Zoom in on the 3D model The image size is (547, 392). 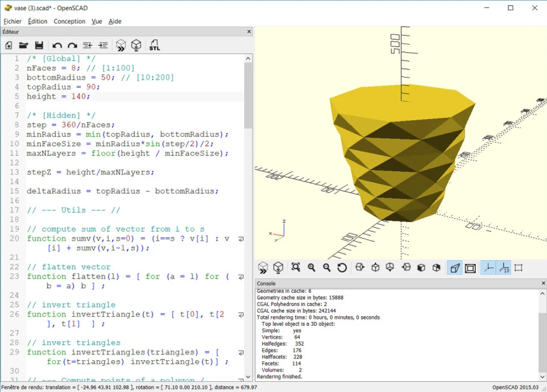click(x=311, y=267)
